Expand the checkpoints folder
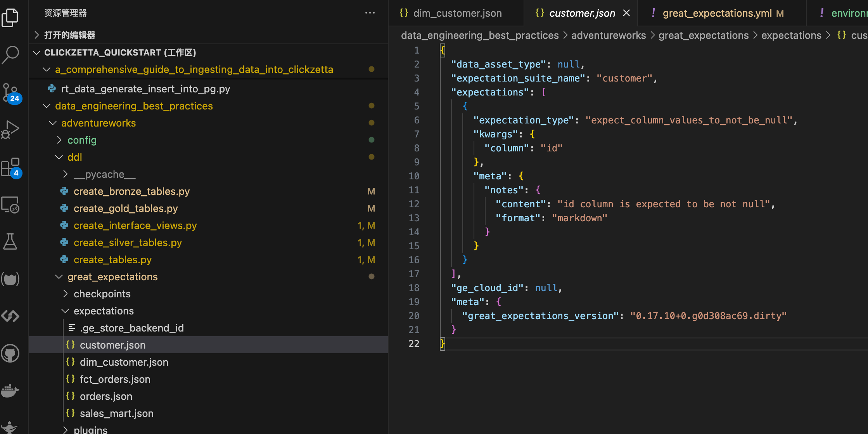 (x=102, y=294)
